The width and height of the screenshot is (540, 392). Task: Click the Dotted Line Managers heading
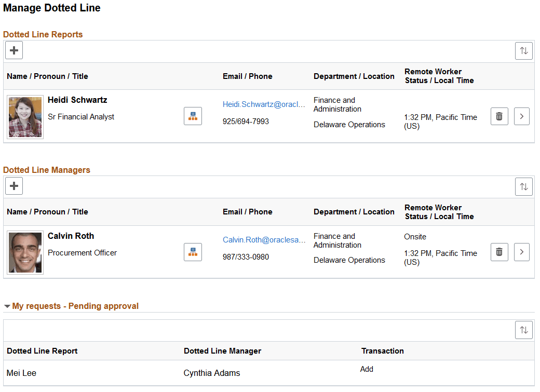[x=47, y=170]
